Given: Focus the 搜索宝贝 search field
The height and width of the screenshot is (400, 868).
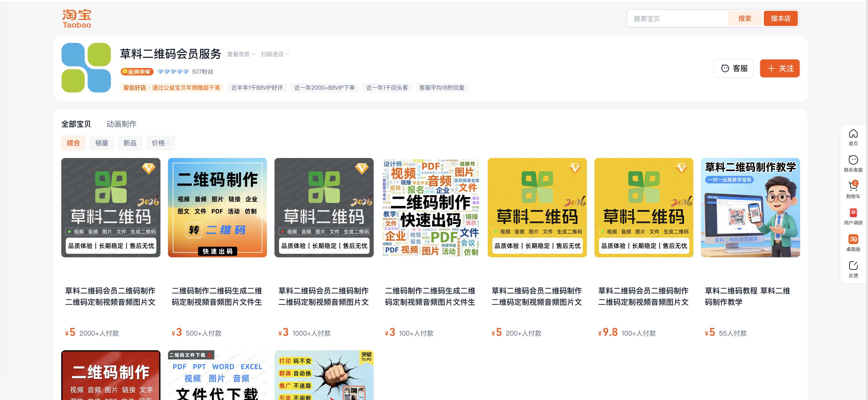Looking at the screenshot, I should (x=678, y=19).
